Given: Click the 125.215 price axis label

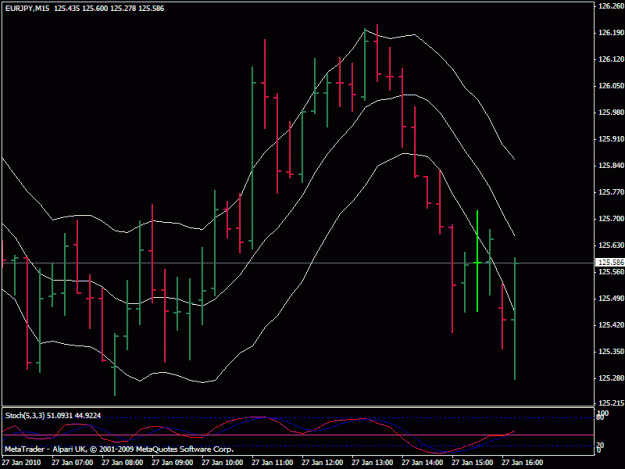Looking at the screenshot, I should [x=611, y=404].
